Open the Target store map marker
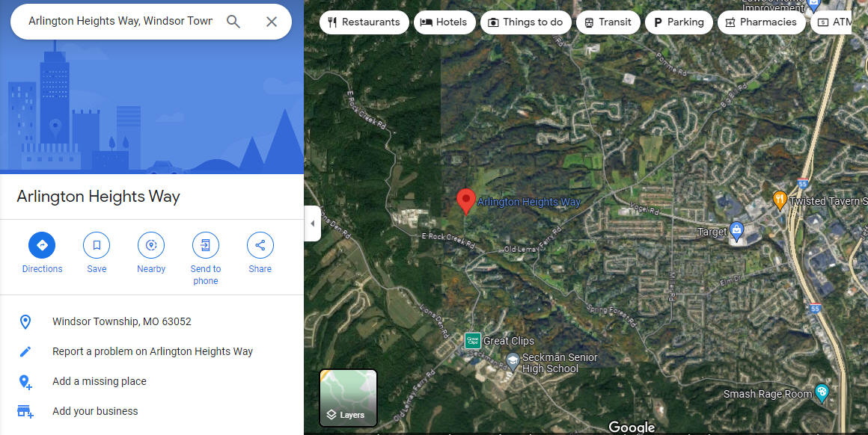 [x=736, y=229]
